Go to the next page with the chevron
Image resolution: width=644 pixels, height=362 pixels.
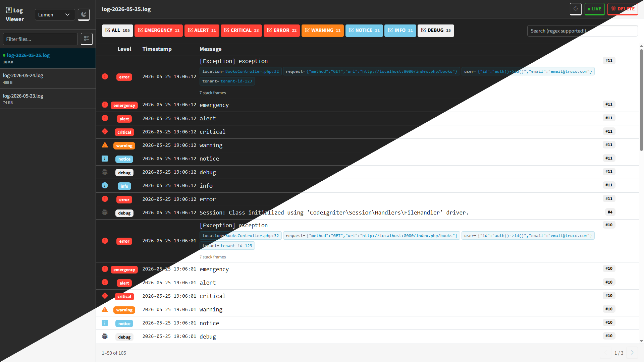[632, 353]
